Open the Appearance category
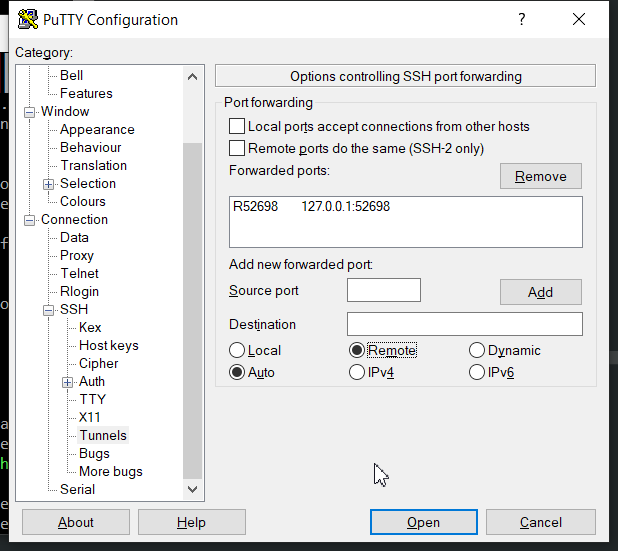Viewport: 618px width, 551px height. coord(97,130)
